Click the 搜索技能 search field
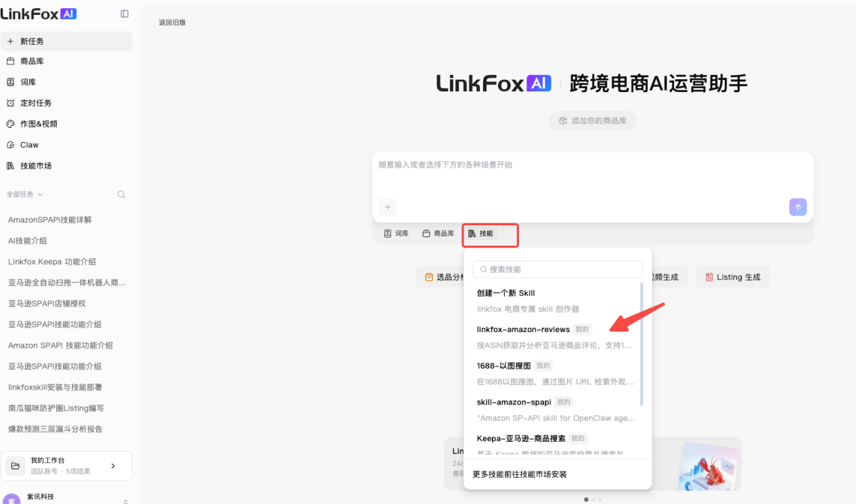Viewport: 856px width, 504px height. coord(558,269)
